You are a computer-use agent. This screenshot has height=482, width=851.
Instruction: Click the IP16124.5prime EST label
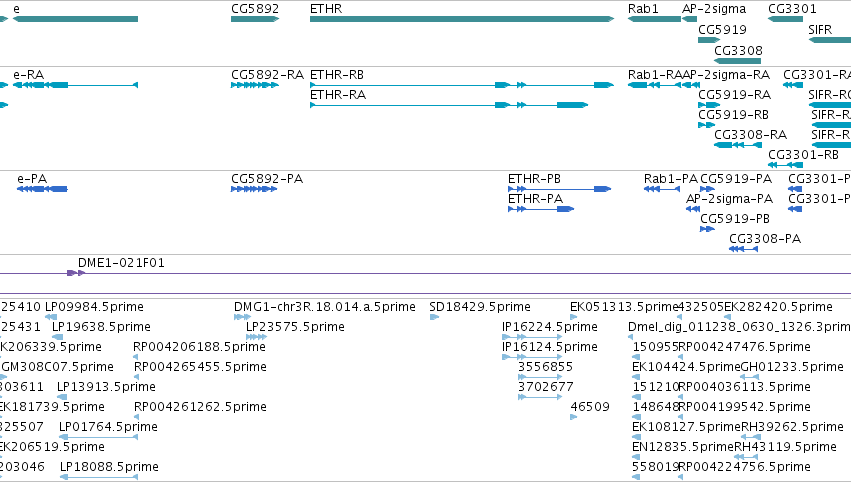pos(550,347)
